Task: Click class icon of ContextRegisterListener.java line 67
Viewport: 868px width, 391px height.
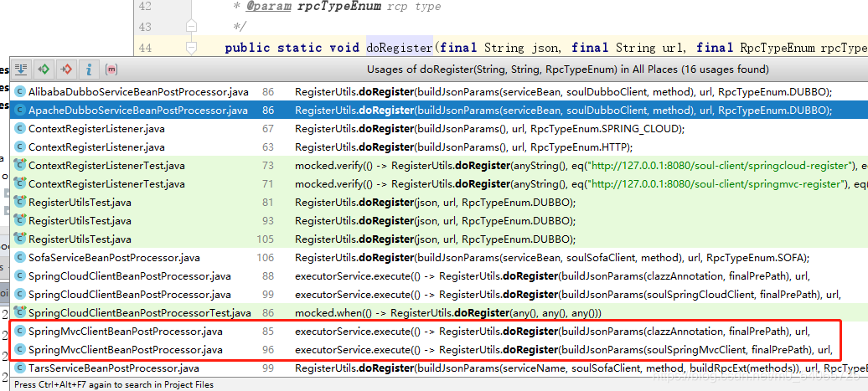Action: tap(20, 129)
